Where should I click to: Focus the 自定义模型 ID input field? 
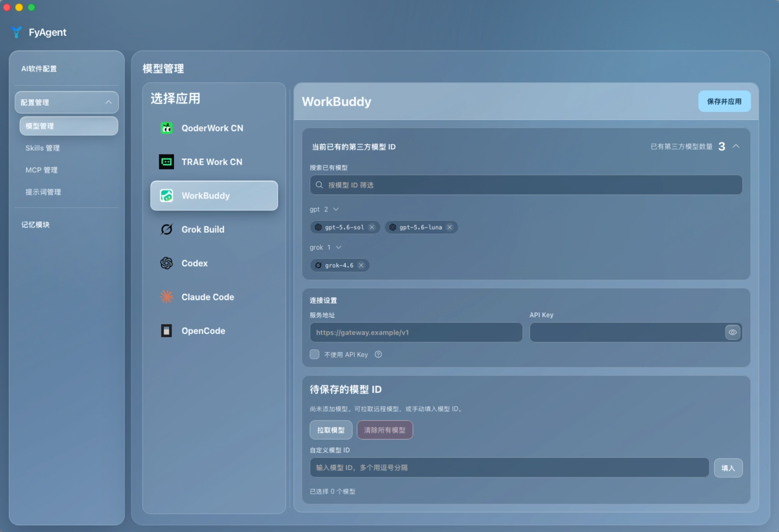click(510, 468)
